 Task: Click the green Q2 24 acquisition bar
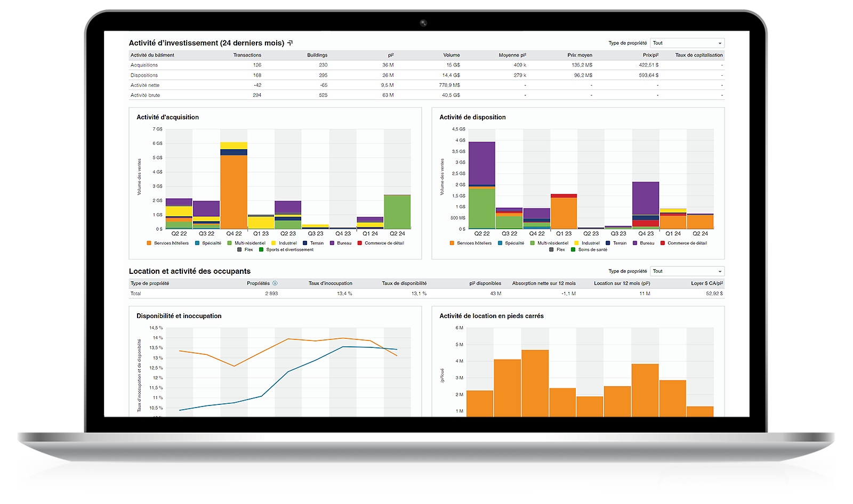[397, 212]
